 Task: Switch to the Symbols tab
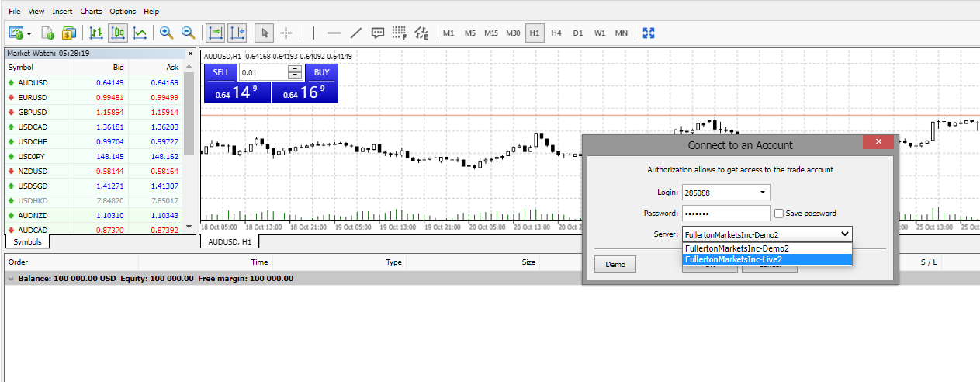pos(28,242)
